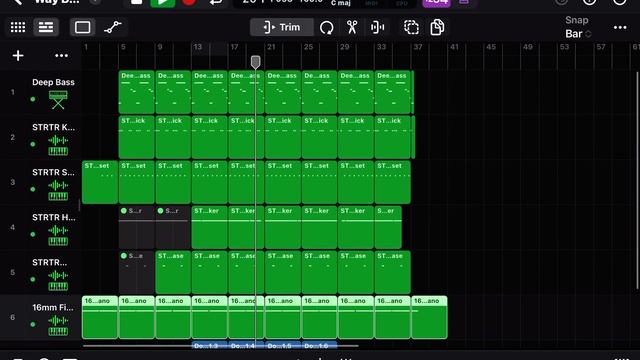Tap bar 45 on the ruler
This screenshot has height=360, width=640.
coord(491,47)
